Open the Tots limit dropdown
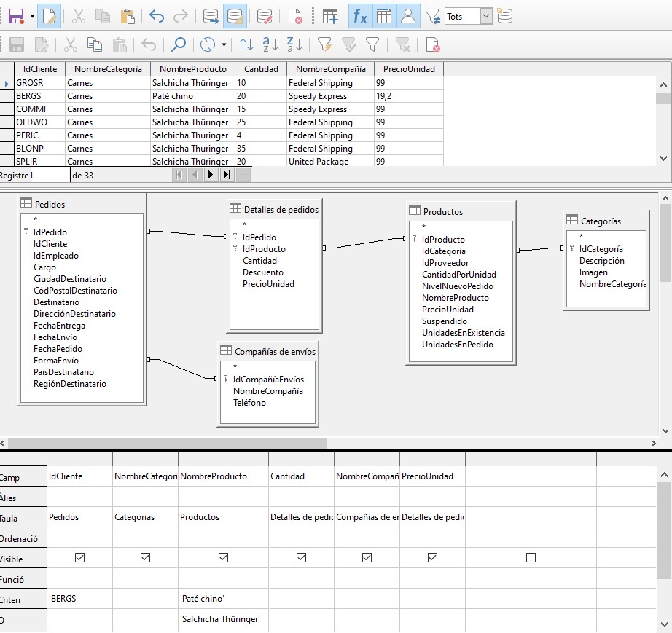Screen dimensions: 672x633 click(x=486, y=16)
